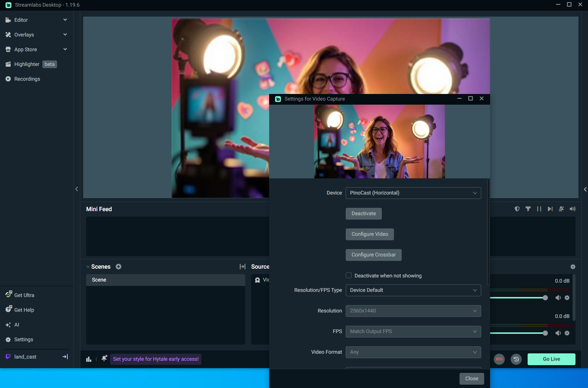
Task: Toggle the Mini Feed alert volume icon
Action: (x=573, y=209)
